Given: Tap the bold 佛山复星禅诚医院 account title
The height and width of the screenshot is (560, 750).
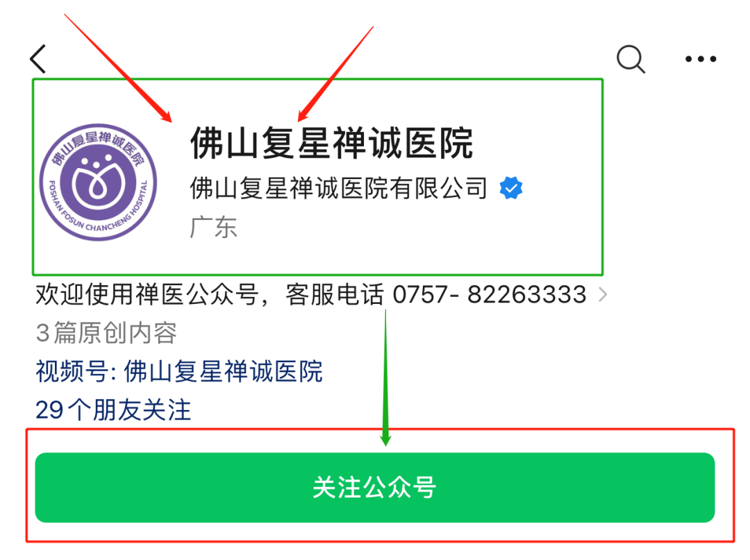Looking at the screenshot, I should (x=332, y=142).
